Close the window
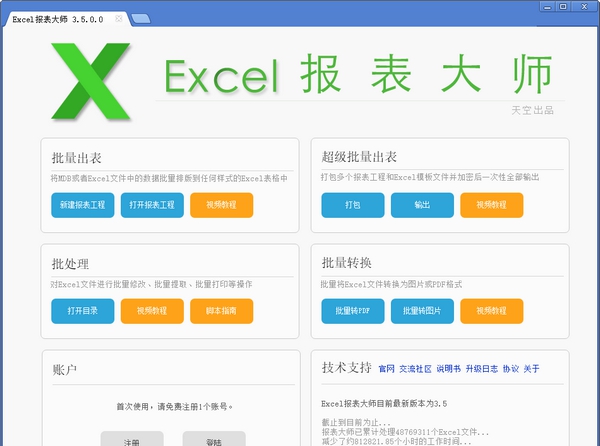 coord(584,7)
